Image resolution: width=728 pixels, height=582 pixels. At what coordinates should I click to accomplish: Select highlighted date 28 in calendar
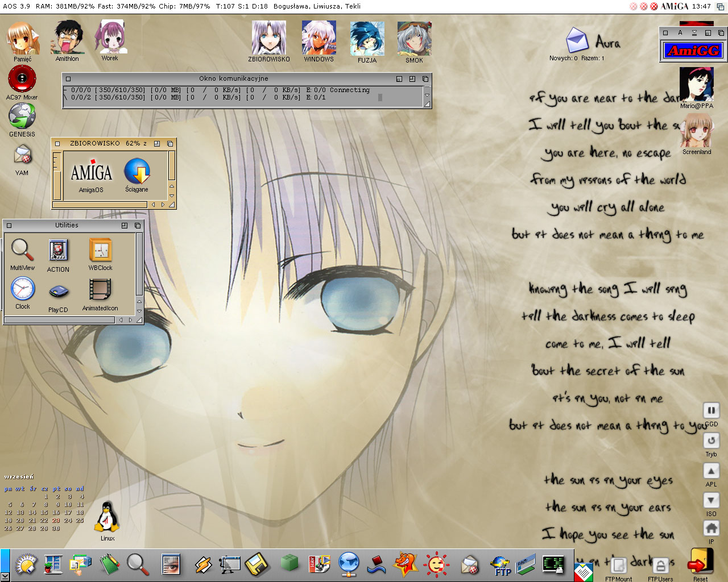56,520
